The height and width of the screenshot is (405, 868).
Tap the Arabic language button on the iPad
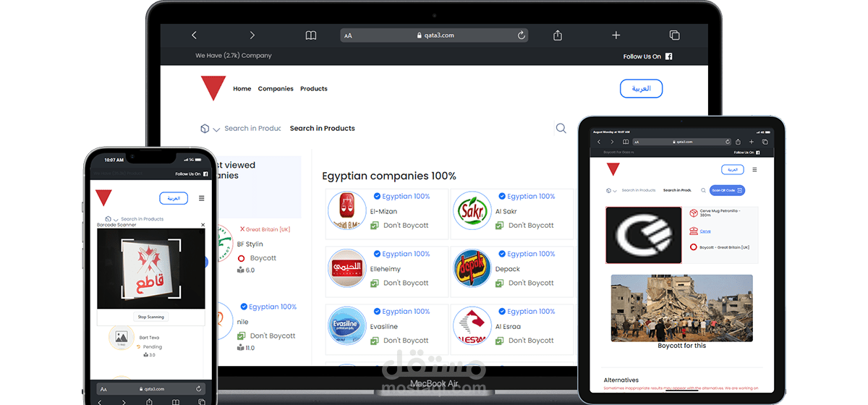pyautogui.click(x=733, y=169)
